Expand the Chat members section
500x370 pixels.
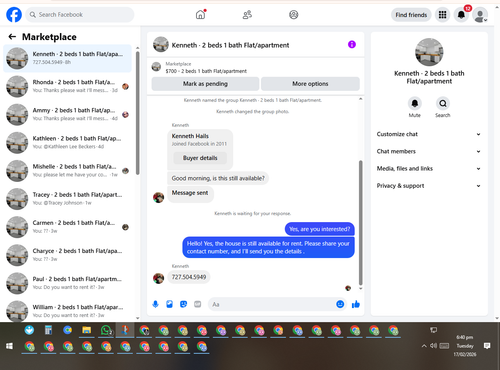(x=429, y=151)
